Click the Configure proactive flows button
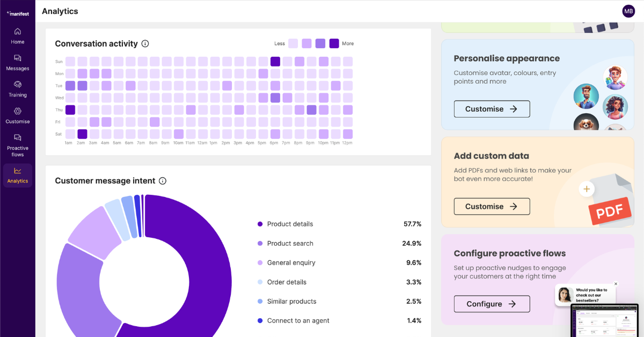This screenshot has height=337, width=644. 492,304
